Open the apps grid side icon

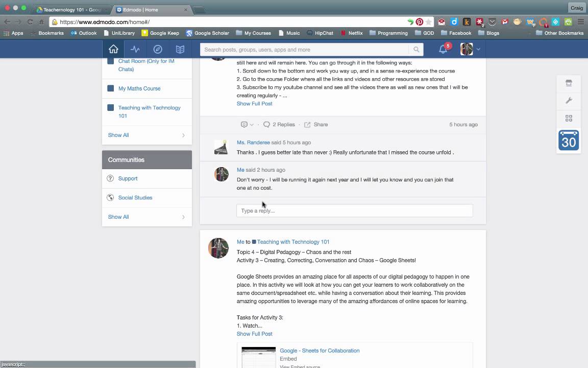(x=569, y=118)
